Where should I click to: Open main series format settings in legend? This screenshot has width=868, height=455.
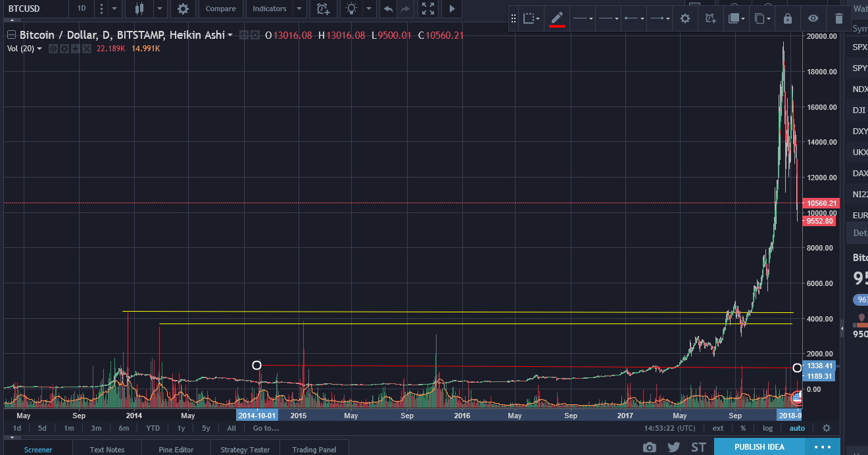tap(254, 35)
